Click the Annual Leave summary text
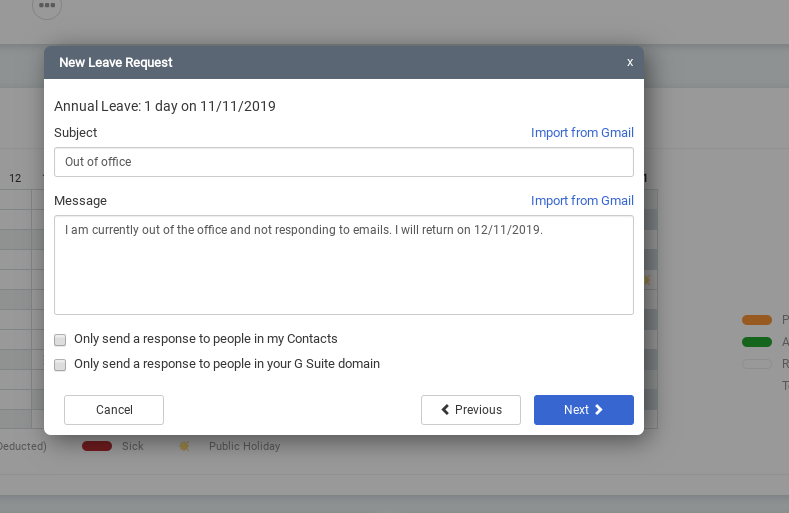The width and height of the screenshot is (789, 513). [x=165, y=106]
